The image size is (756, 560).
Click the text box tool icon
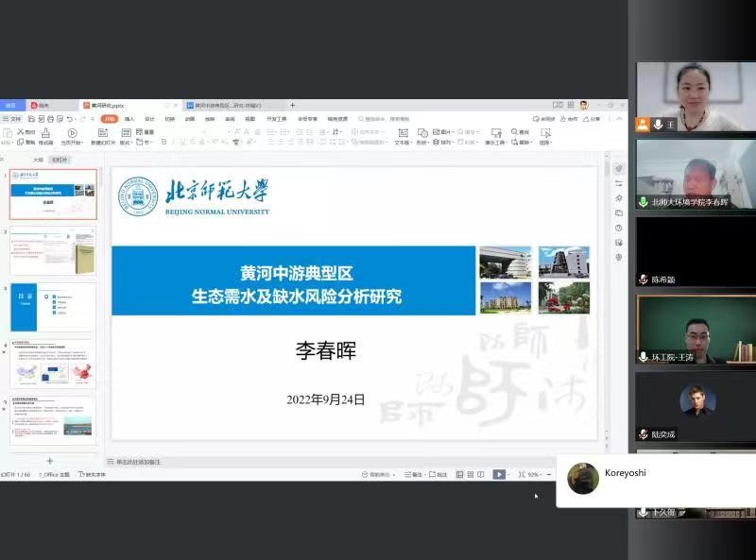pos(402,132)
